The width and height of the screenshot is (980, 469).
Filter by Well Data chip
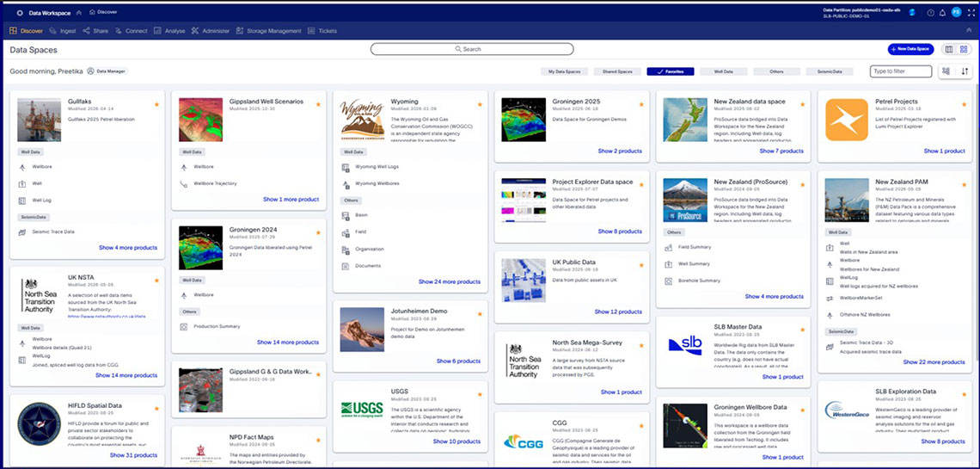723,71
